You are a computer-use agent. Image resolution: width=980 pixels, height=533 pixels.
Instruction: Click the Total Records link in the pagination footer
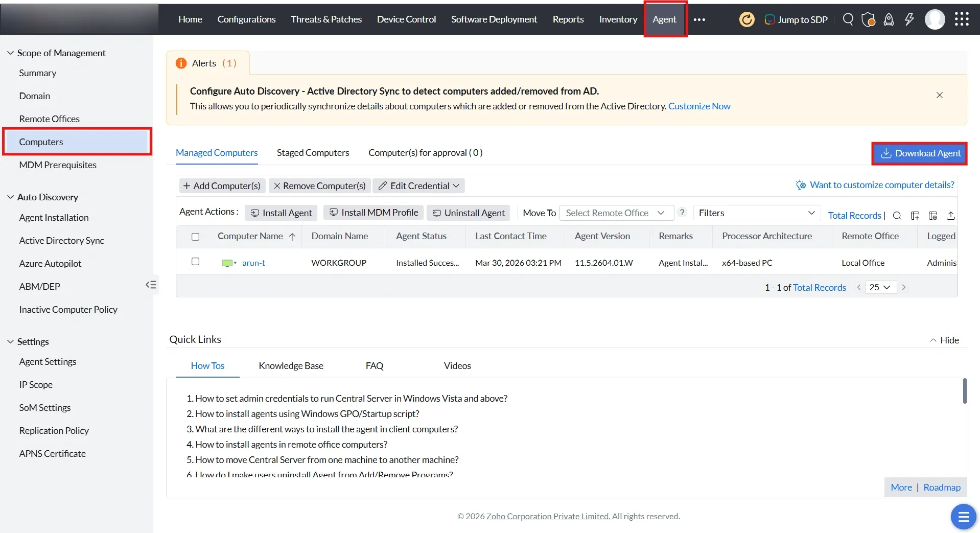[x=820, y=287]
